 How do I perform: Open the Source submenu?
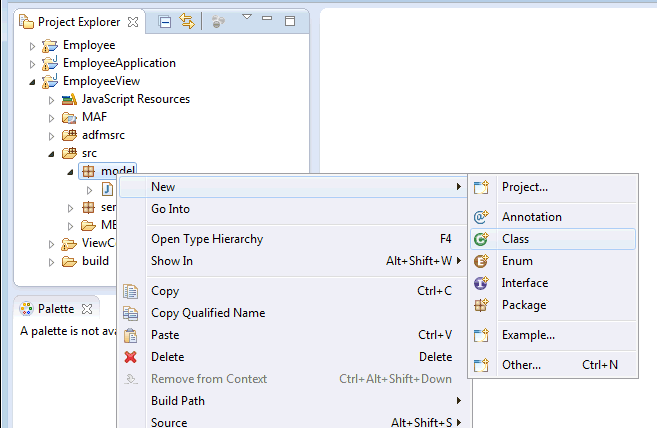click(x=293, y=421)
